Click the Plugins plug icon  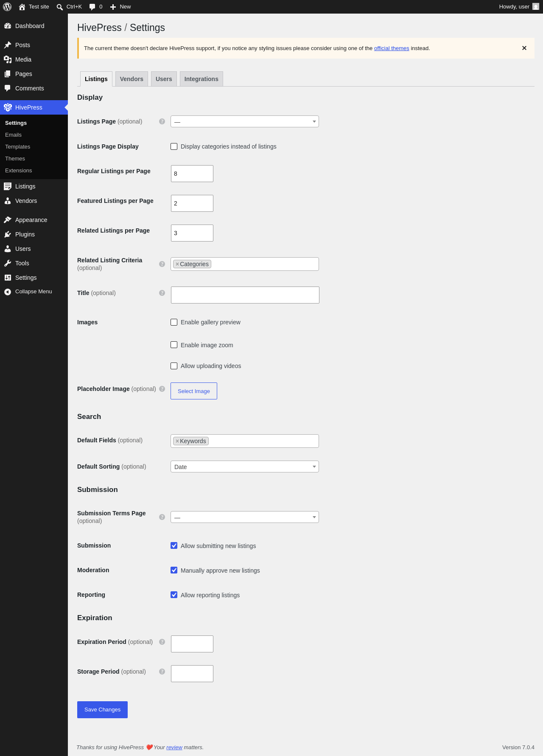point(8,234)
